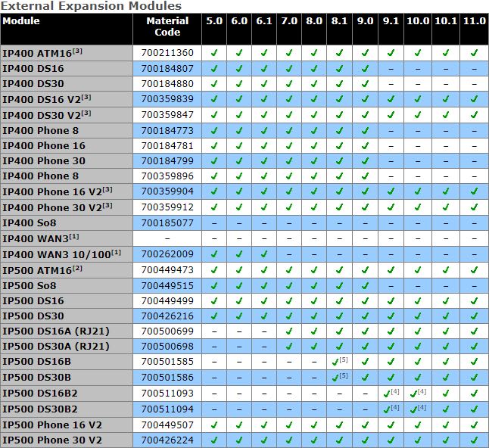Viewport: 489px width, 448px height.
Task: Click IP400 ATM16 checkmark under 11.0
Action: point(475,53)
